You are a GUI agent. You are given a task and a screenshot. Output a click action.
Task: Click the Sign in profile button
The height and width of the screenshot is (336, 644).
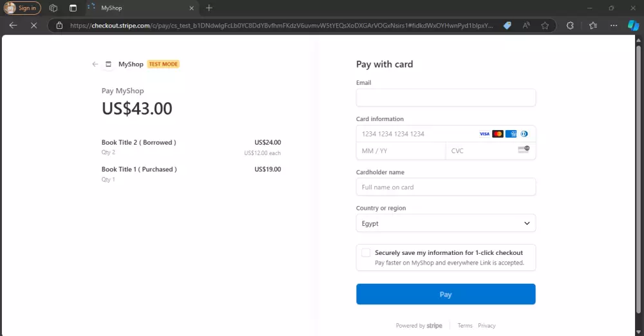23,8
